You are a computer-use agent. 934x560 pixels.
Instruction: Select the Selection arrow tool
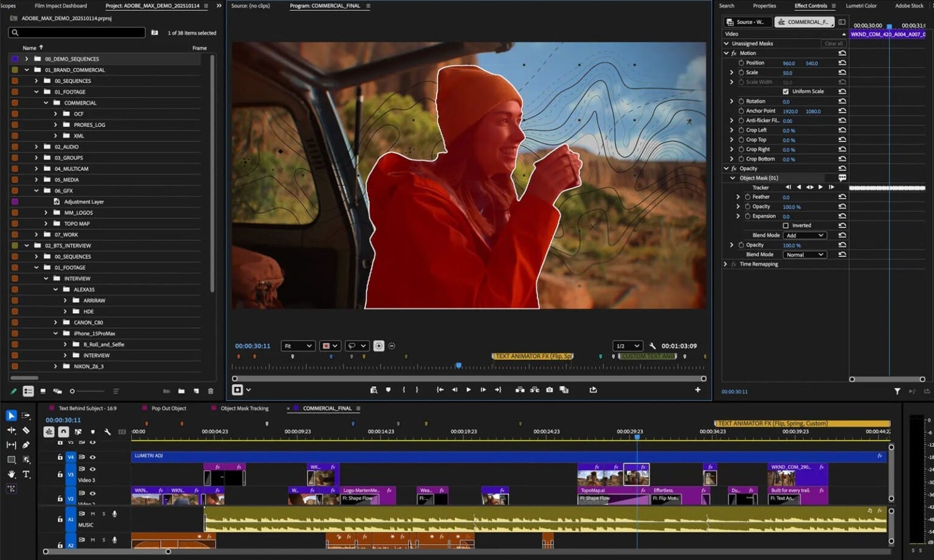point(11,415)
